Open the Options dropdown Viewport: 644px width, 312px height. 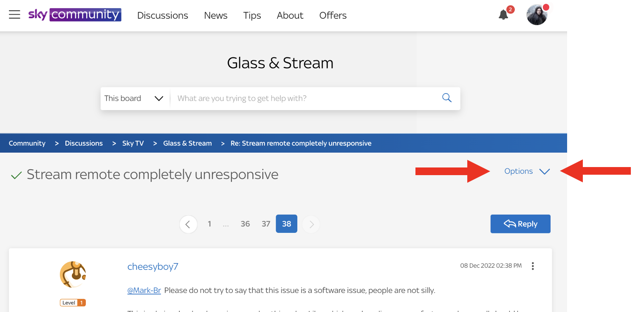(526, 171)
